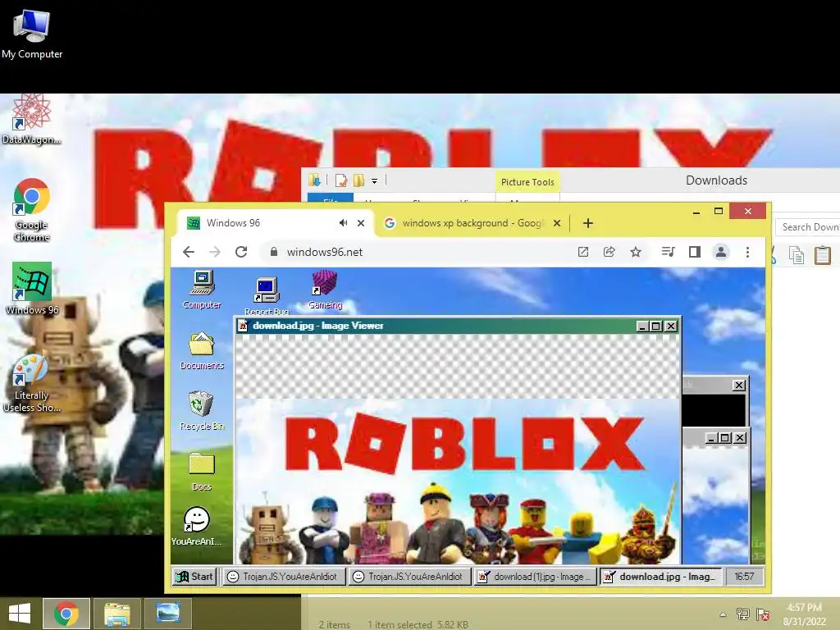Open the Documents folder in Windows 96
The width and height of the screenshot is (840, 630).
(202, 351)
